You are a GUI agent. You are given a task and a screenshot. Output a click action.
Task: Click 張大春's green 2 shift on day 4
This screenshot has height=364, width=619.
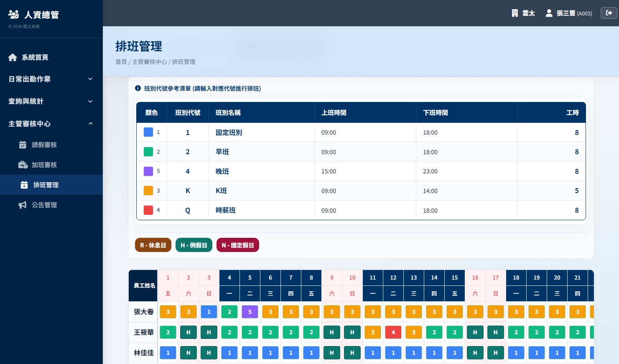point(229,312)
